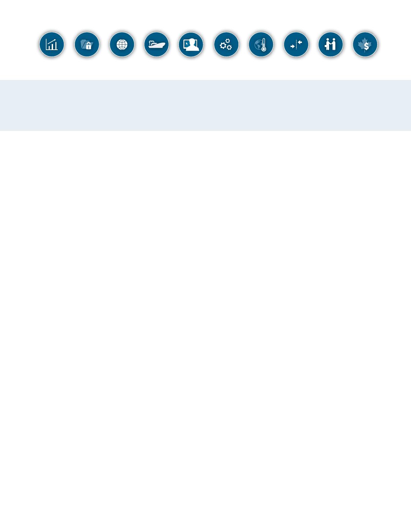Open the person with monitor icon
Screen dimensions: 411x532
point(191,44)
